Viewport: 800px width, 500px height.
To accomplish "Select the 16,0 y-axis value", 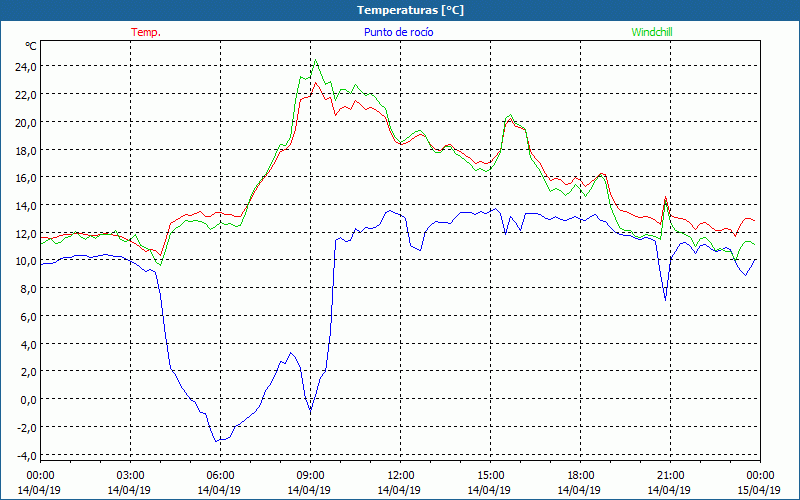I will [x=26, y=178].
